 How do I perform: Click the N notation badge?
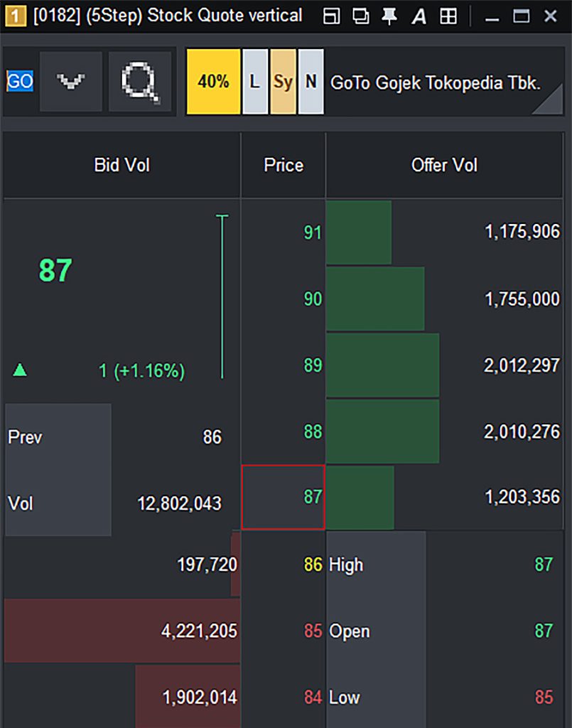[311, 82]
